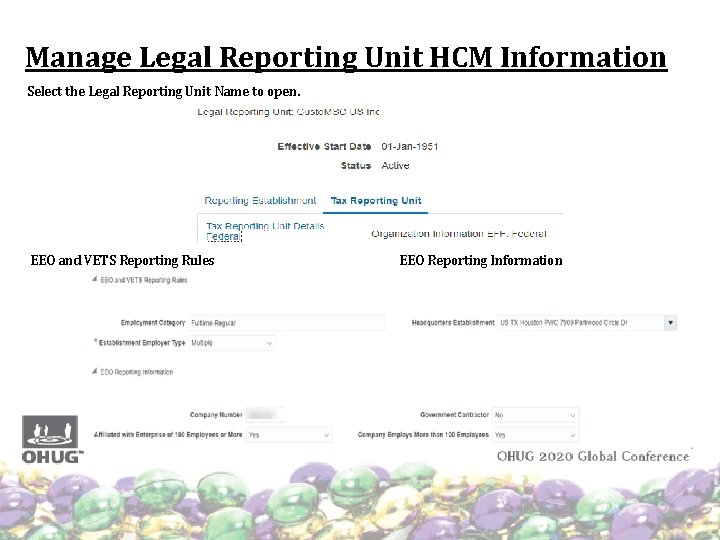
Task: Click the Legal Reporting Unit heading text
Action: pos(288,112)
